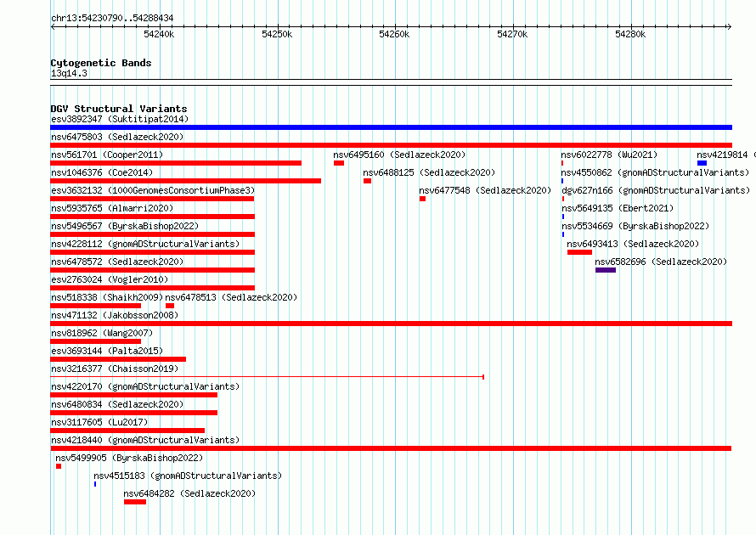Image resolution: width=756 pixels, height=535 pixels.
Task: Click the chr13:54230790..54288434 coordinates
Action: click(x=112, y=18)
